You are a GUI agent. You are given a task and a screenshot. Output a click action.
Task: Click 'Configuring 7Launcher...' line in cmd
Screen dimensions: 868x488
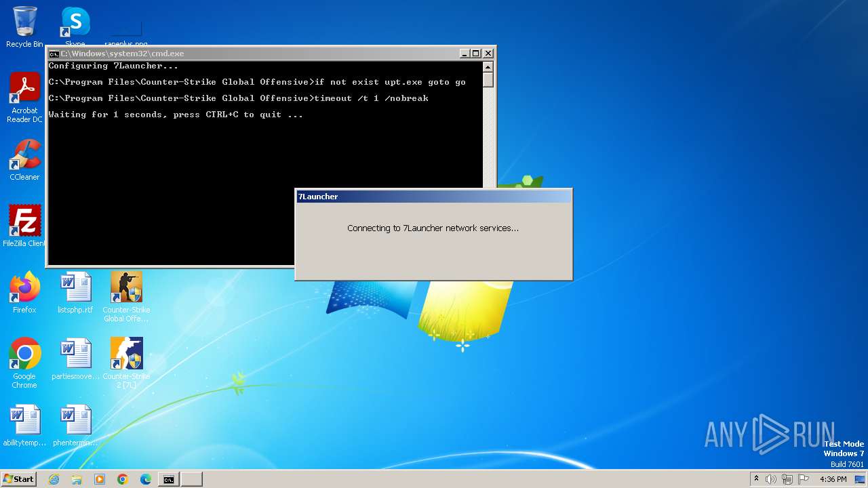pos(113,66)
